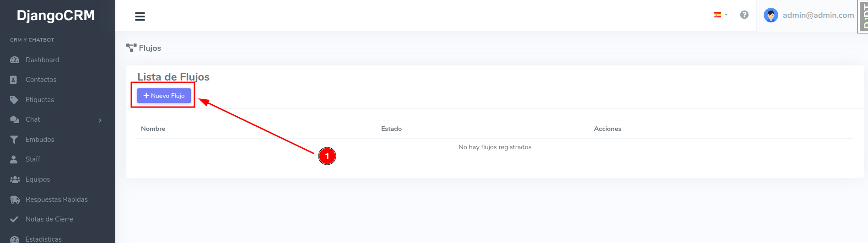The width and height of the screenshot is (868, 243).
Task: Click the Embudos funnel icon
Action: pos(14,140)
